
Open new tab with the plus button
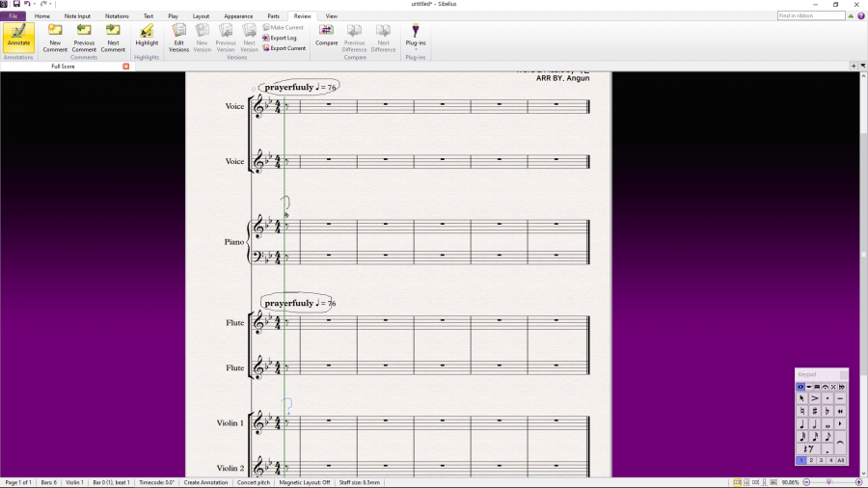click(x=854, y=66)
